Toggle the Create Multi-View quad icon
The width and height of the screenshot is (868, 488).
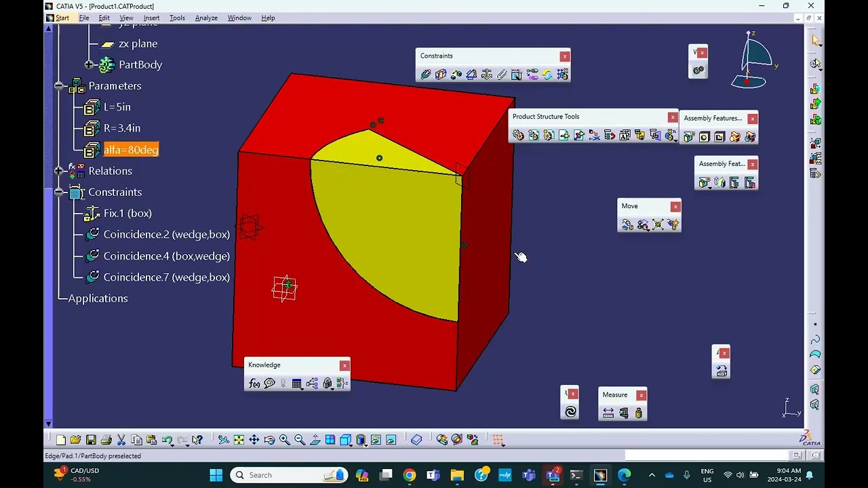click(330, 440)
